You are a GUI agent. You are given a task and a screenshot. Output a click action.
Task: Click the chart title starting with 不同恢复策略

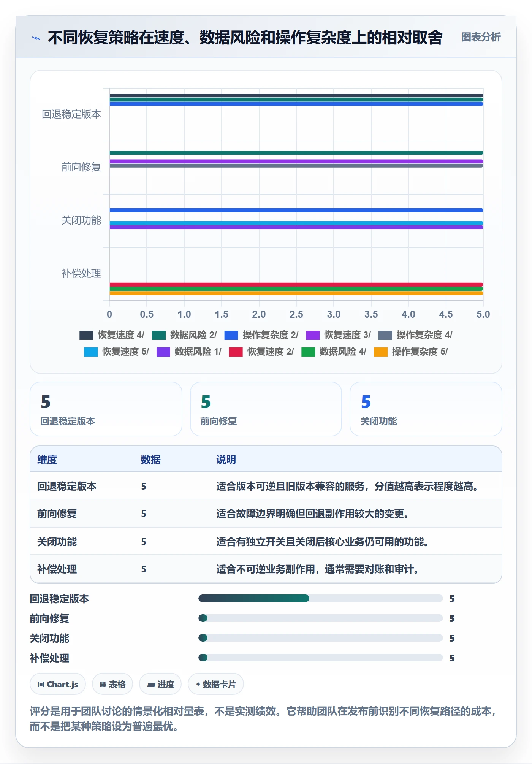coord(245,38)
